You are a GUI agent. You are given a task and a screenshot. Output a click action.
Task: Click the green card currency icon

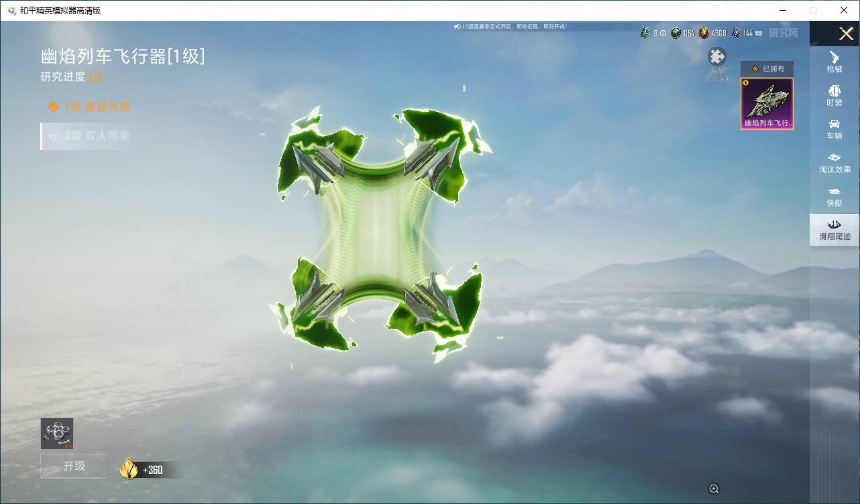click(645, 33)
